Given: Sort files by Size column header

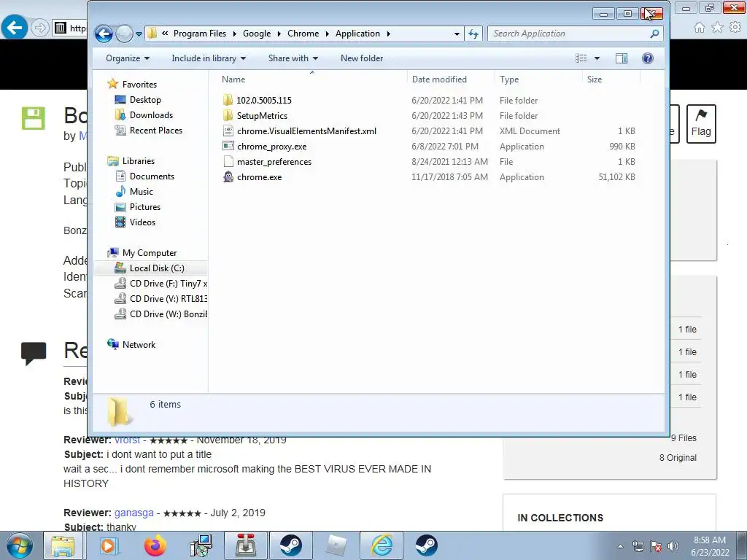Looking at the screenshot, I should coord(611,79).
